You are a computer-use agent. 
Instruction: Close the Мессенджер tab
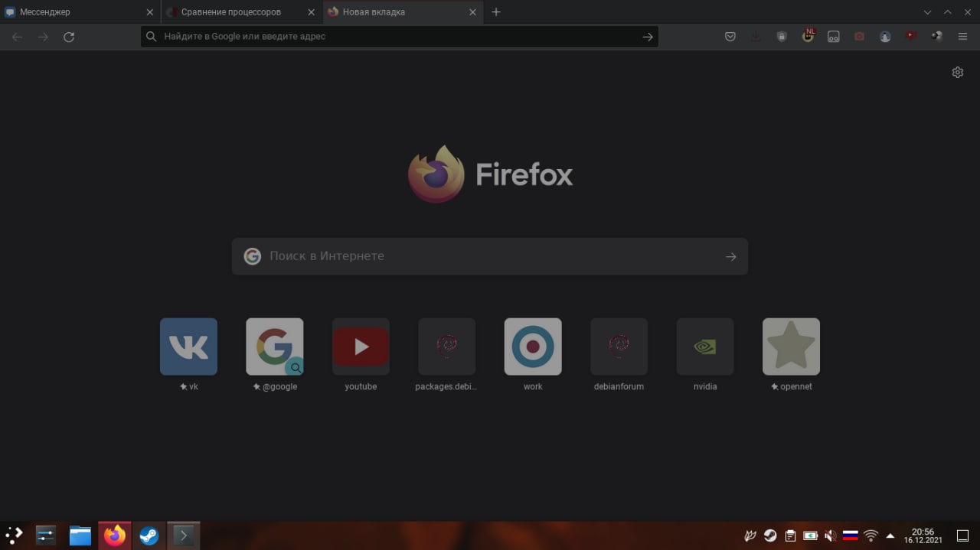tap(150, 12)
